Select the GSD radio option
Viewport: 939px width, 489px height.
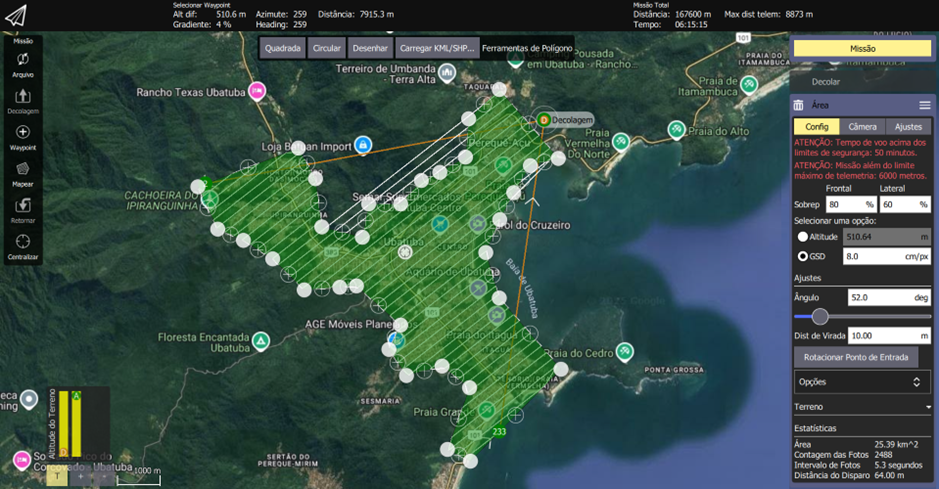(x=802, y=257)
